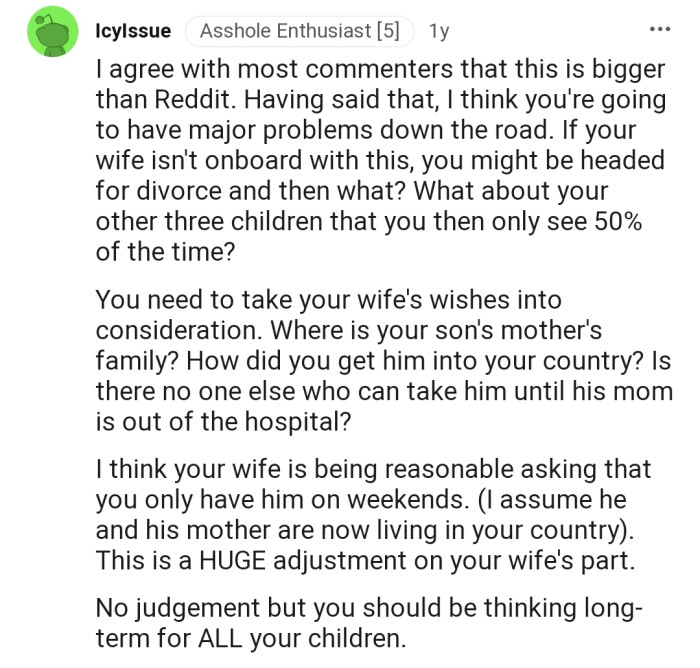
Task: Click the paragraph starting "No judgement but"
Action: (370, 621)
